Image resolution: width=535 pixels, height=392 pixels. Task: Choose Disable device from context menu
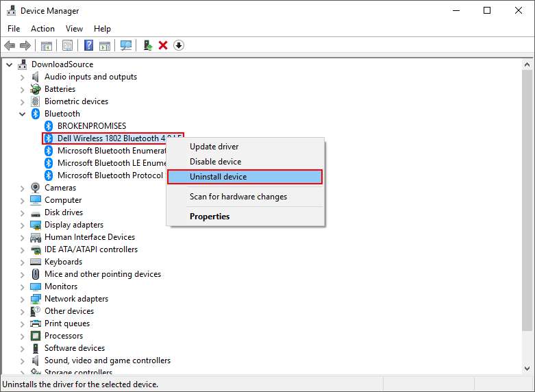tap(245, 162)
